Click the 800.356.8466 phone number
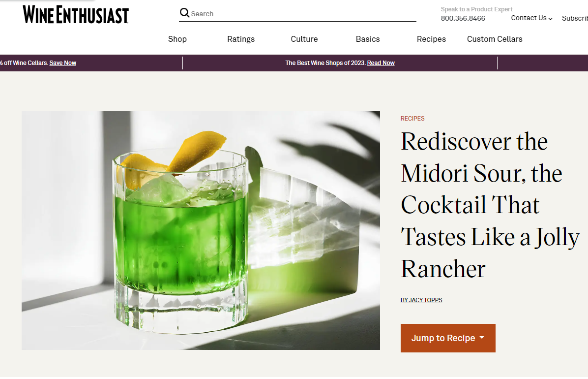Image resolution: width=588 pixels, height=379 pixels. pyautogui.click(x=463, y=18)
